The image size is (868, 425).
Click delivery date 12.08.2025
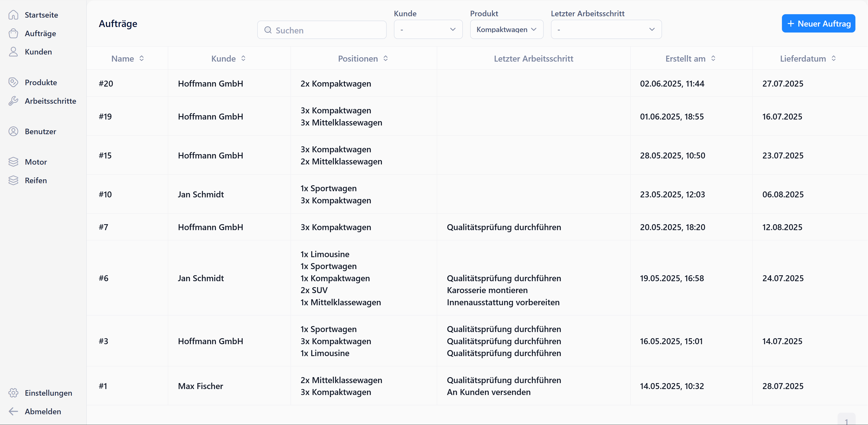pos(782,227)
